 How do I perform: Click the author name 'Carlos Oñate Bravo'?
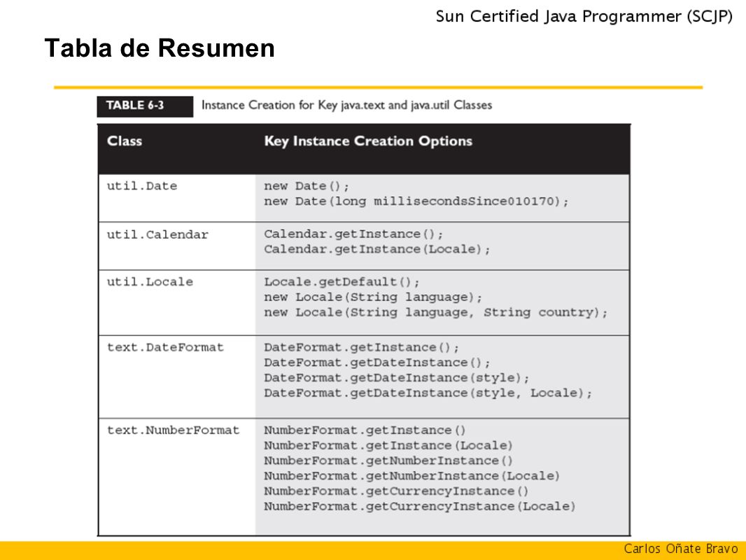681,549
